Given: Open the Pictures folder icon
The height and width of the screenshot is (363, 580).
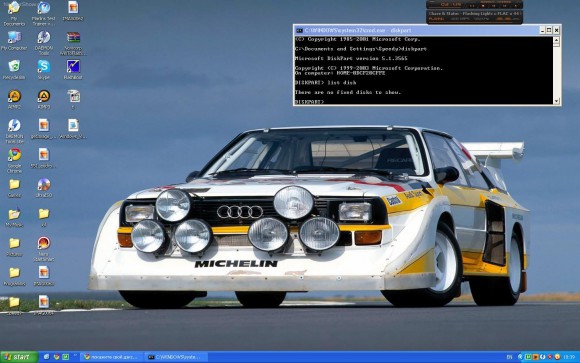Looking at the screenshot, I should pos(14,243).
